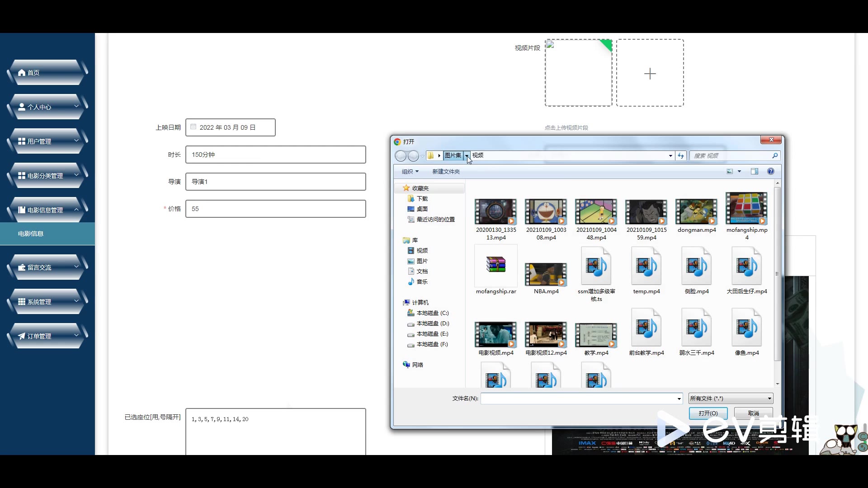Open the 图片集 breadcrumb dropdown arrow
Image resolution: width=868 pixels, height=488 pixels.
[467, 155]
